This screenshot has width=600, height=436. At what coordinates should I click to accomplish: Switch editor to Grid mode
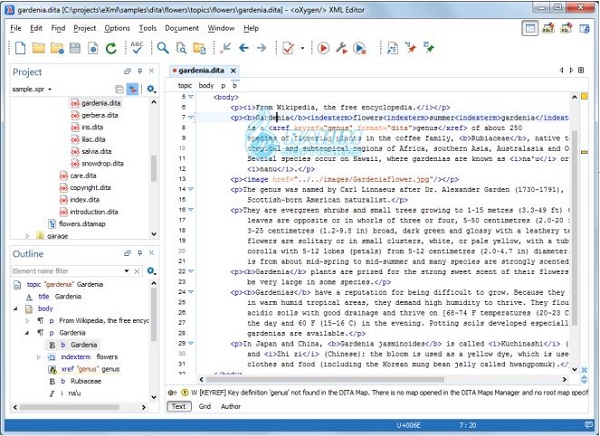click(x=205, y=406)
